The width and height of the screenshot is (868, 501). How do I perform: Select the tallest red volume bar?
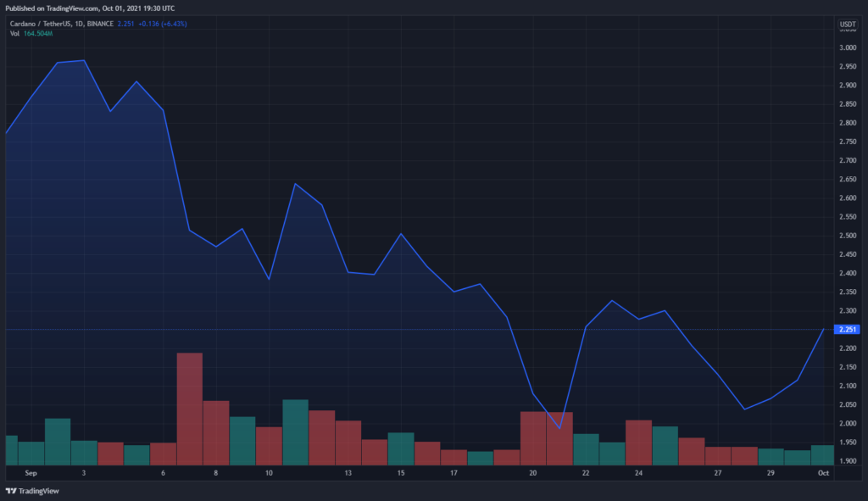(x=189, y=409)
